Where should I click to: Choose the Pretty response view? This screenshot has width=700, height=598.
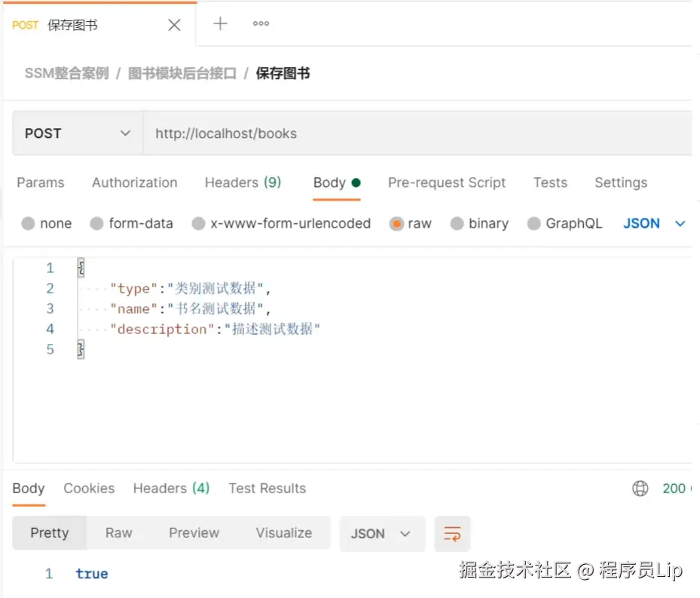click(50, 532)
